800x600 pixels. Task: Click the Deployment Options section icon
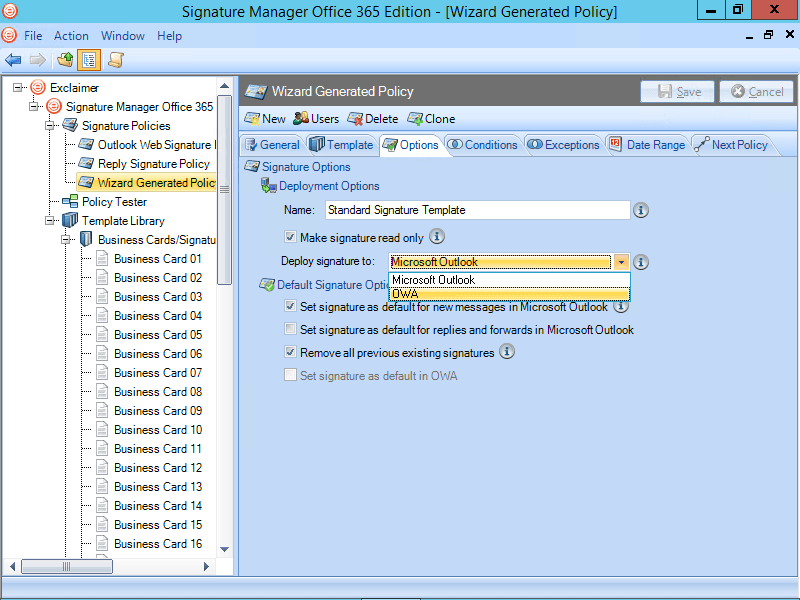268,186
